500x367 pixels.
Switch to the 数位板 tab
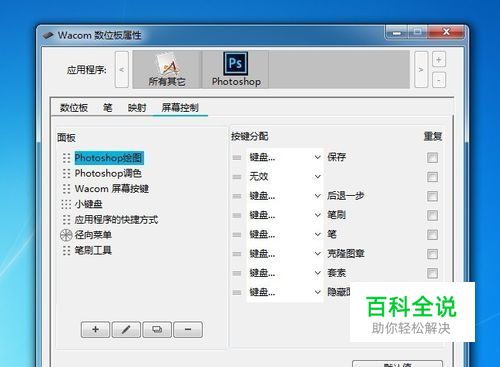74,108
